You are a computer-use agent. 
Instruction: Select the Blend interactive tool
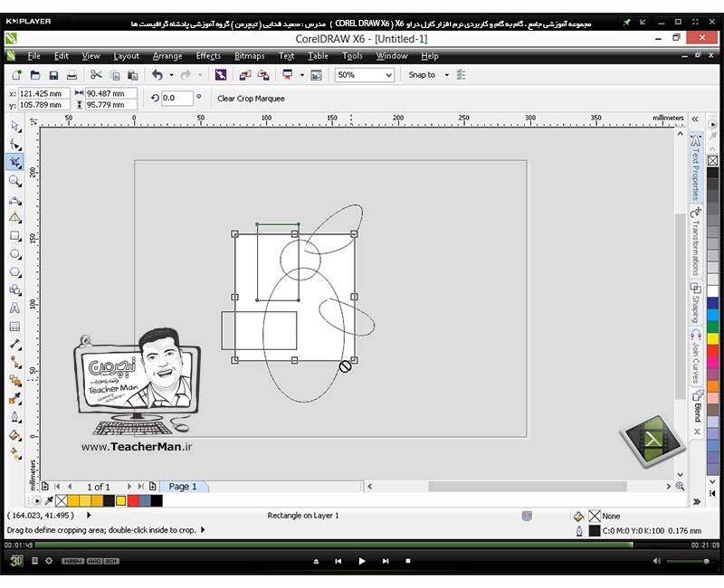click(14, 380)
